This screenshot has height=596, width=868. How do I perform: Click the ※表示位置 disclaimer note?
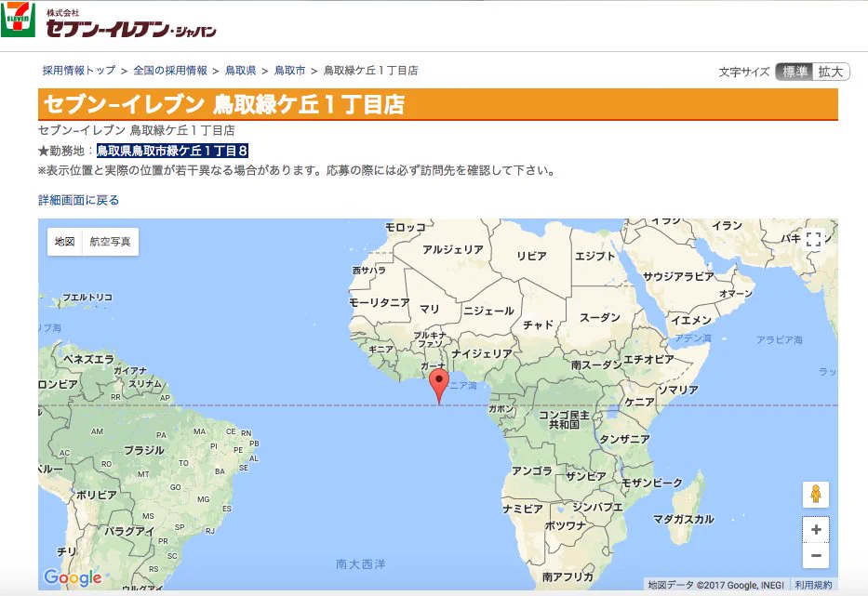[296, 170]
